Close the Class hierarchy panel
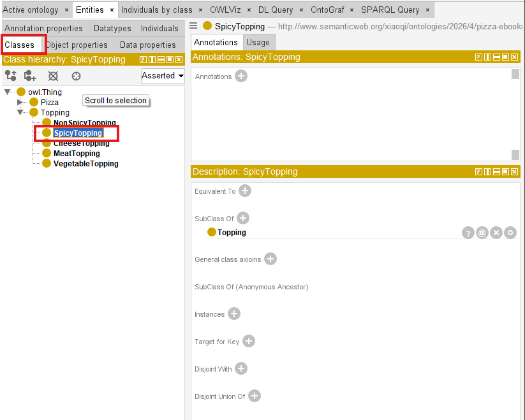 click(179, 59)
